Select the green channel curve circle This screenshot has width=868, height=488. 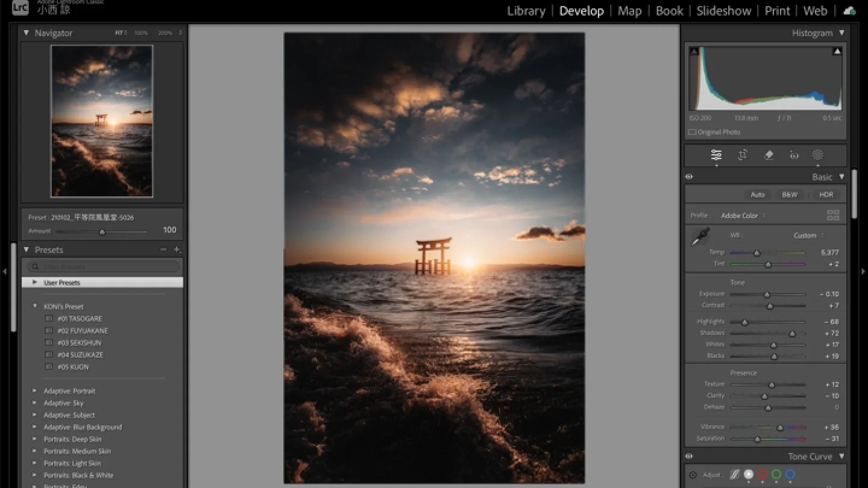tap(776, 474)
